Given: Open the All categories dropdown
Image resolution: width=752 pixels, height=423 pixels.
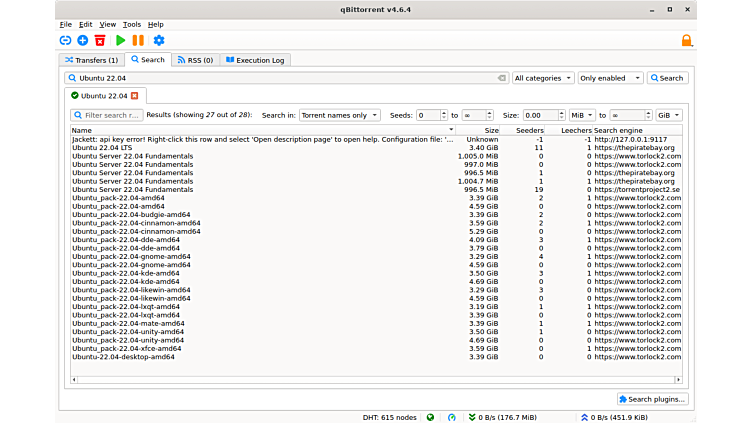Looking at the screenshot, I should pyautogui.click(x=543, y=78).
